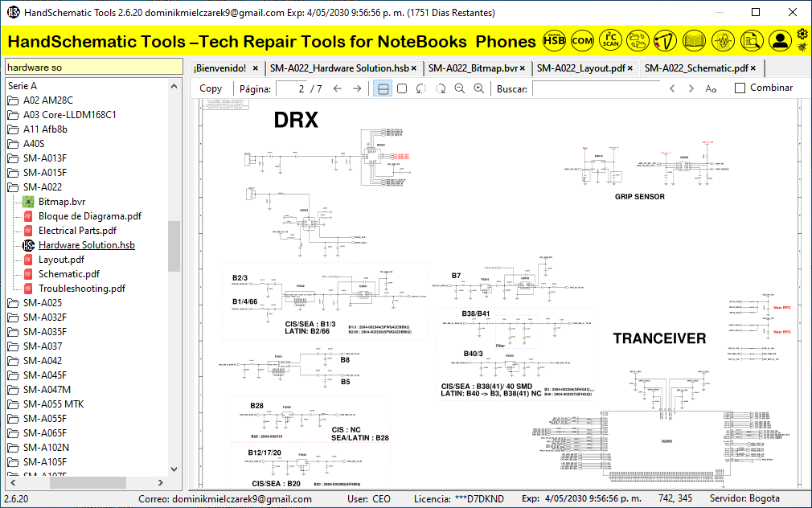Select continuous scroll page view

(383, 88)
